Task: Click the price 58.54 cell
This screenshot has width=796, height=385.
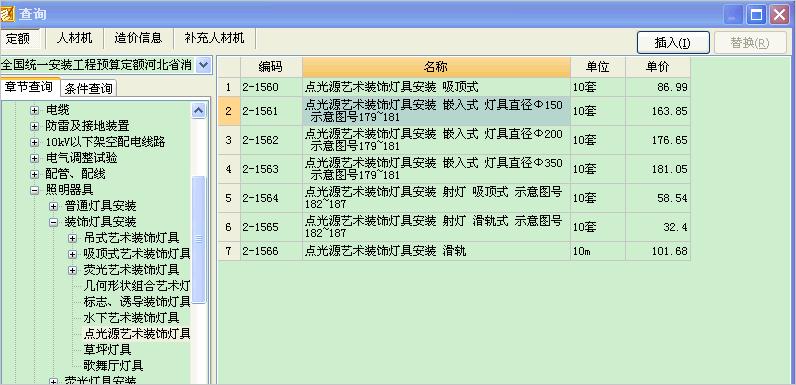Action: coord(657,198)
